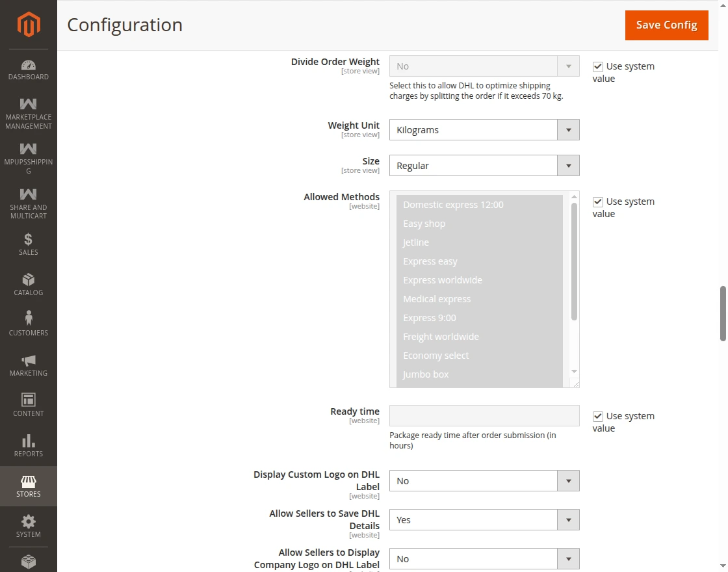
Task: Open the Weight Unit dropdown
Action: coord(484,130)
